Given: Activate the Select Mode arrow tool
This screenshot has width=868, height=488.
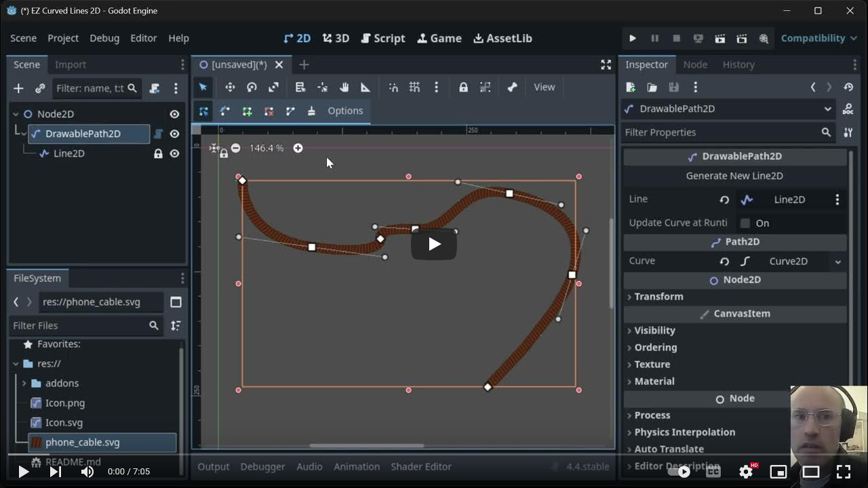Looking at the screenshot, I should pos(203,87).
